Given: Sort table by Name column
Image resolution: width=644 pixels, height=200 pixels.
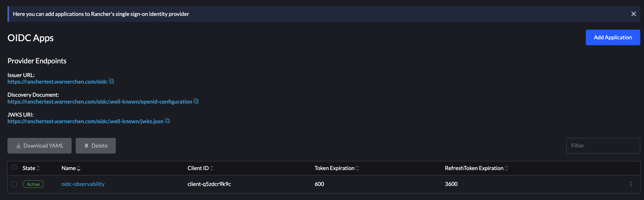Looking at the screenshot, I should tap(79, 168).
